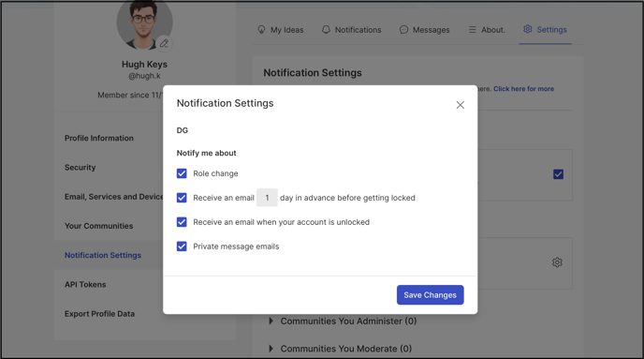Open API Tokens in the sidebar

coord(85,284)
